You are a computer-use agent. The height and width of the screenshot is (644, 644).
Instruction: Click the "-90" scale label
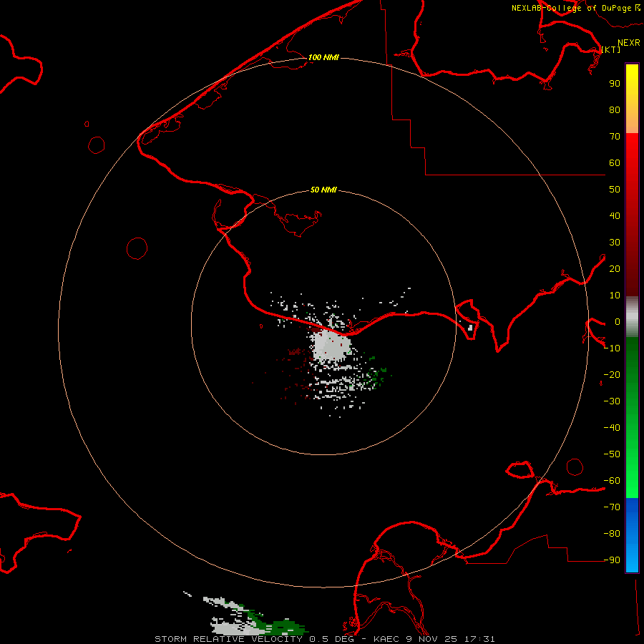point(612,560)
